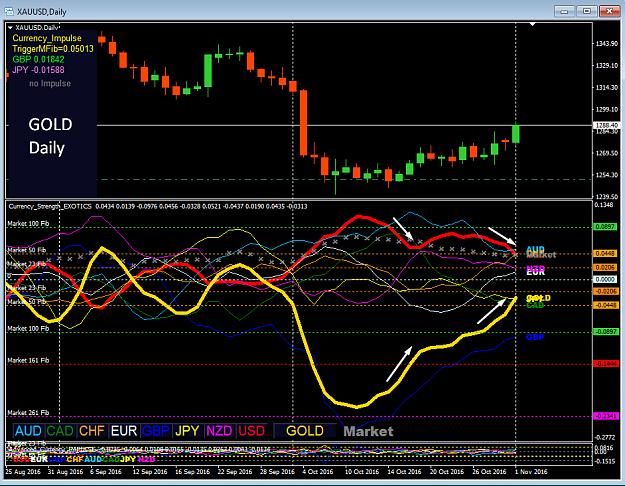Select the Currency_Impulse indicator label

click(47, 38)
